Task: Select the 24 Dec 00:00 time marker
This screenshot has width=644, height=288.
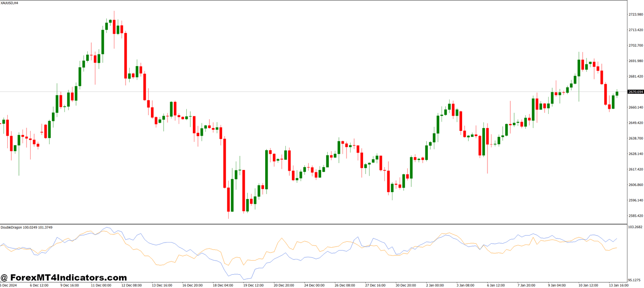Action: point(314,285)
